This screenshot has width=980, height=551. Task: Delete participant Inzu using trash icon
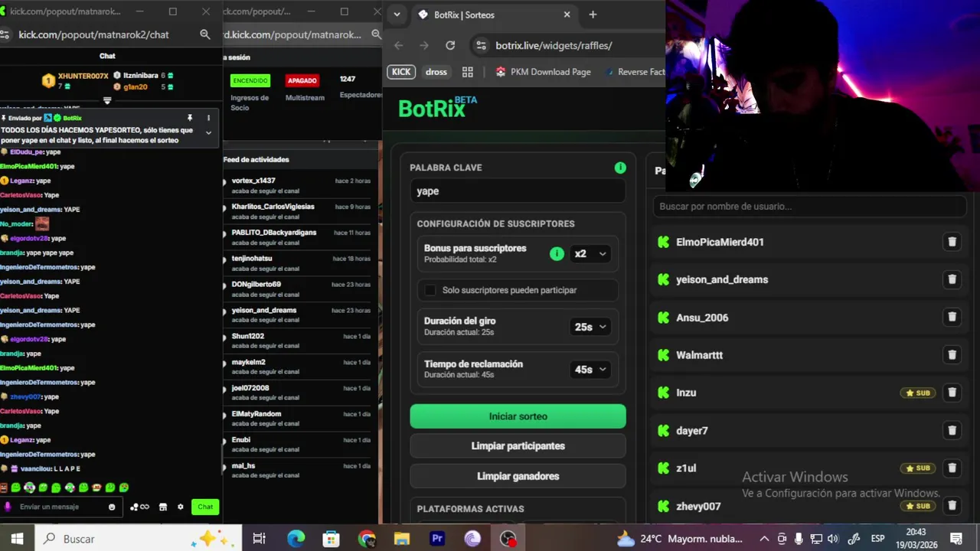coord(952,393)
